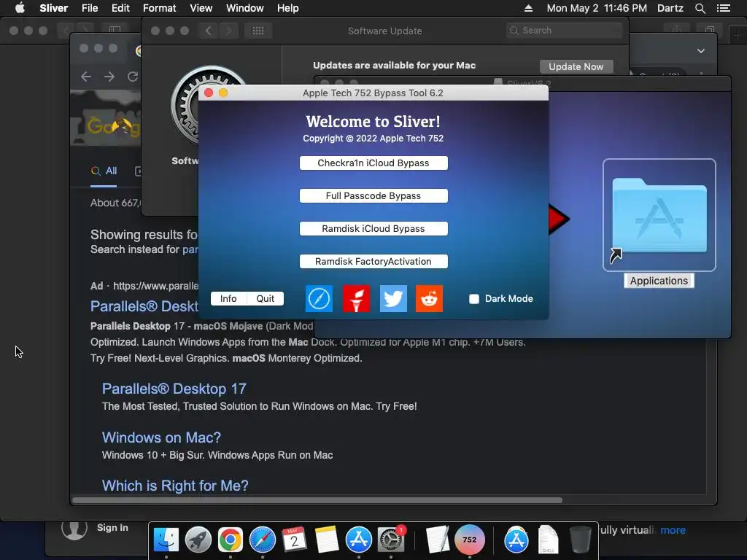
Task: Open the Window menu
Action: [x=245, y=8]
